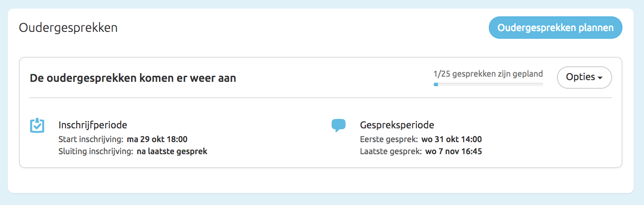The image size is (644, 205).
Task: Click the Oudergesprekken page heading
Action: coord(68,28)
